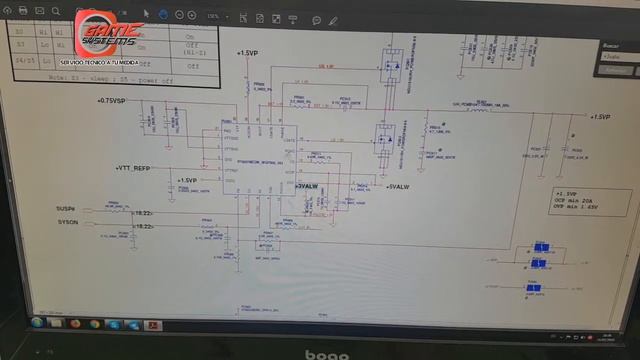Open the magnifier search icon
The image size is (640, 360).
click(56, 11)
